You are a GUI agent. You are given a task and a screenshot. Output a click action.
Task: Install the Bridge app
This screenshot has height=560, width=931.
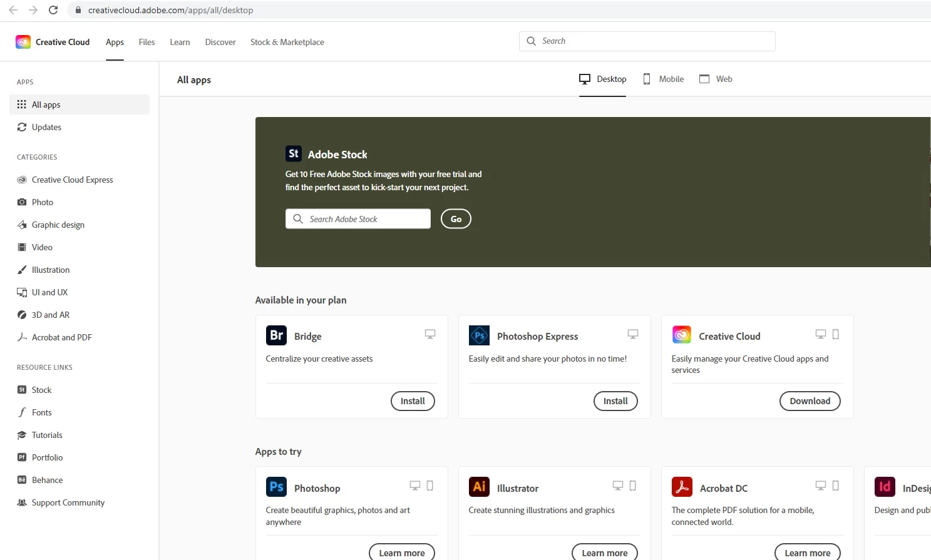(x=413, y=401)
